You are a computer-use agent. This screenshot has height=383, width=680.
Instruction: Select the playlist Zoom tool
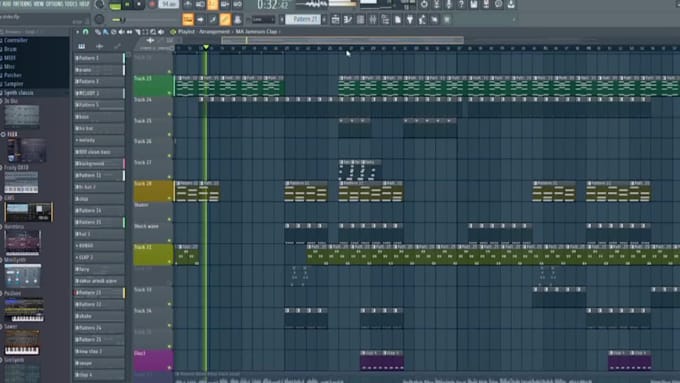click(153, 32)
